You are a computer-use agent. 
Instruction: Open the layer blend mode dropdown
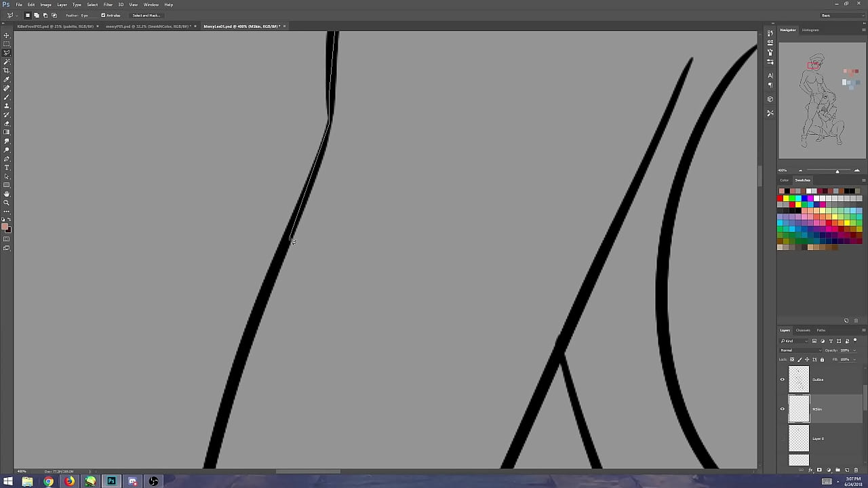(x=800, y=350)
